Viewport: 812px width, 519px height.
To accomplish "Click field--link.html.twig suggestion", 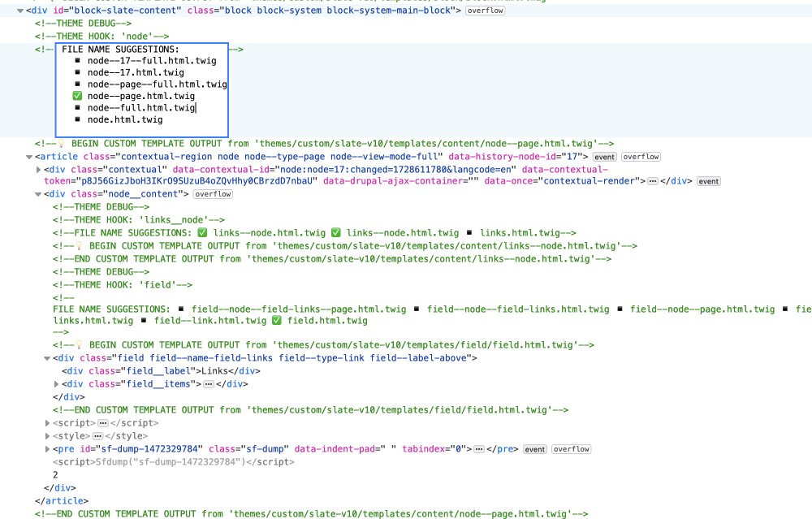I will pyautogui.click(x=210, y=321).
